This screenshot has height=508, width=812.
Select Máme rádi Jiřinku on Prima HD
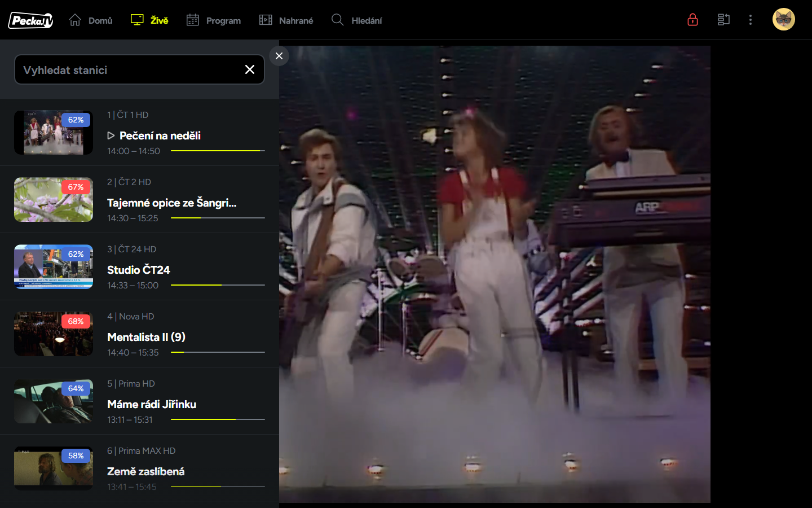tap(152, 404)
